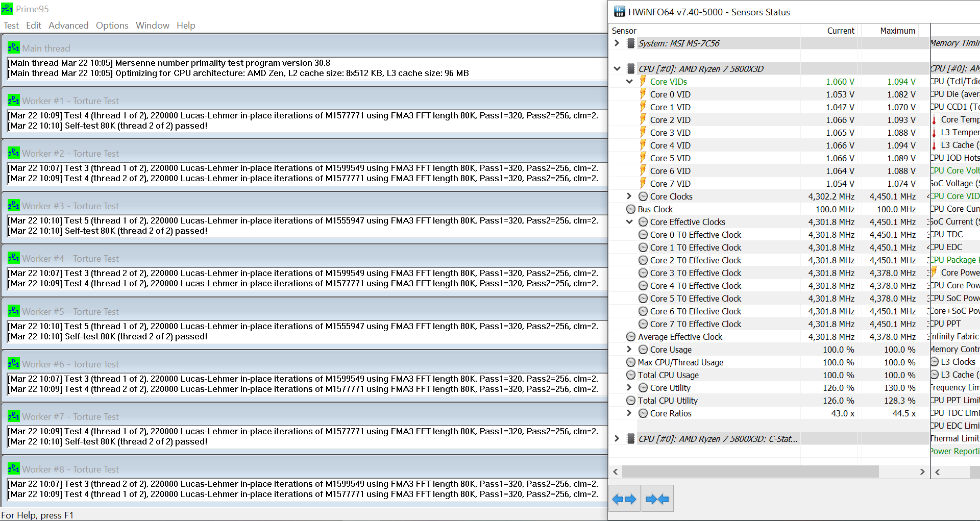
Task: Click the Prime95 application icon in title bar
Action: (x=7, y=9)
